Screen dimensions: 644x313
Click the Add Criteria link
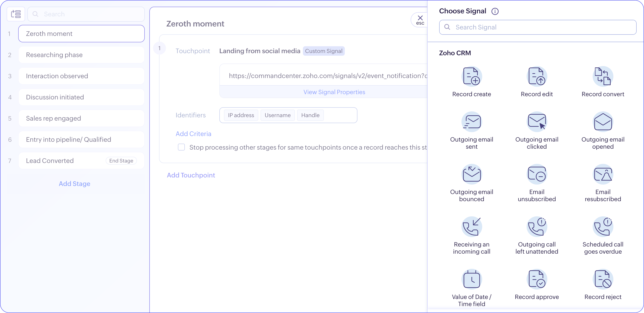tap(193, 133)
